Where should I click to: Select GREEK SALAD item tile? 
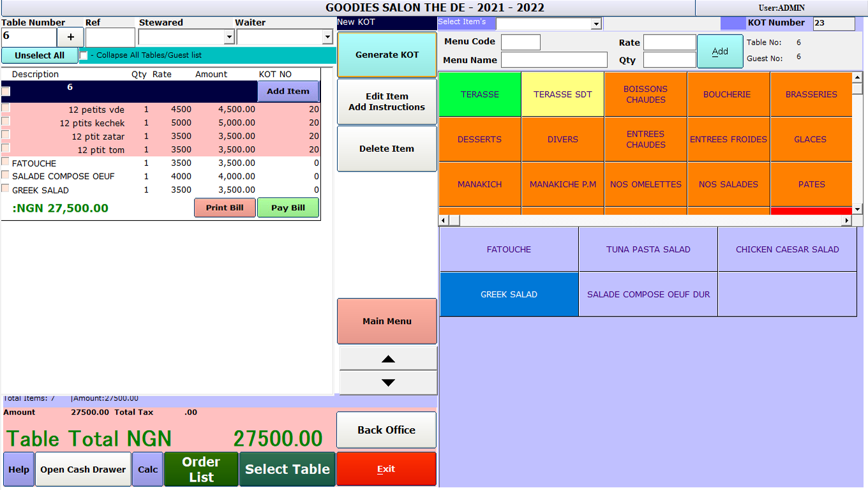click(509, 294)
